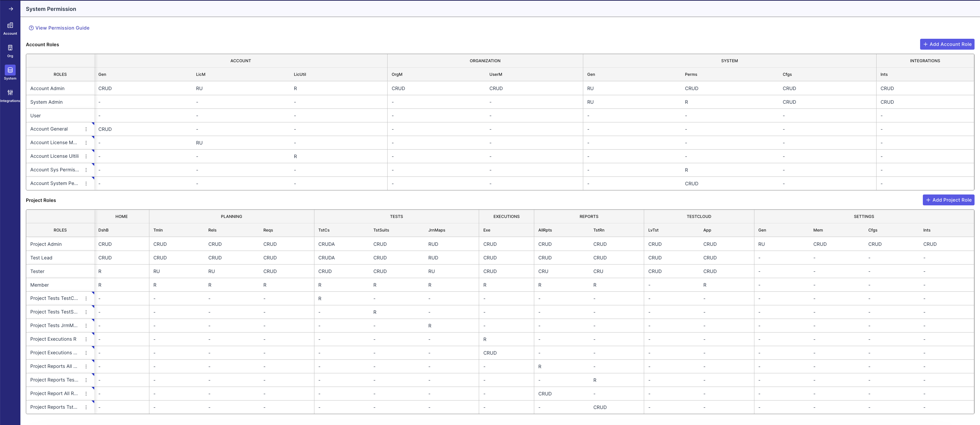This screenshot has width=980, height=425.
Task: Expand the sidebar with arrow icon
Action: pyautogui.click(x=11, y=9)
